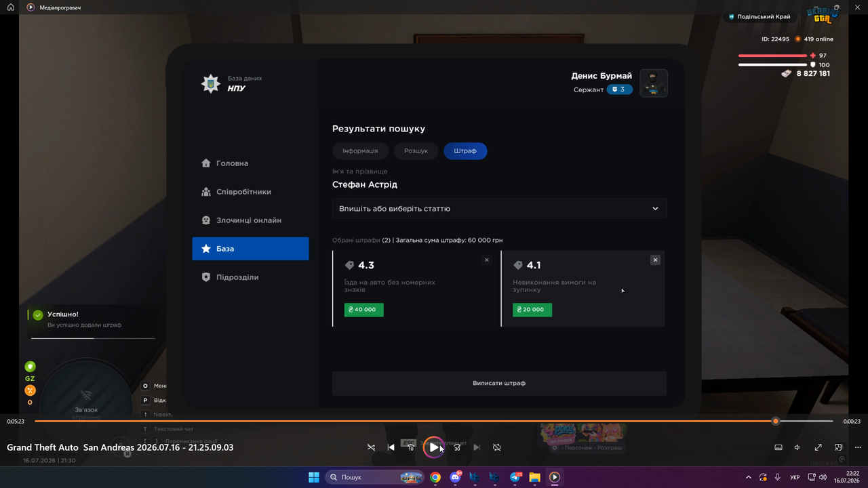
Task: Toggle shuffle in the media player
Action: (x=371, y=447)
